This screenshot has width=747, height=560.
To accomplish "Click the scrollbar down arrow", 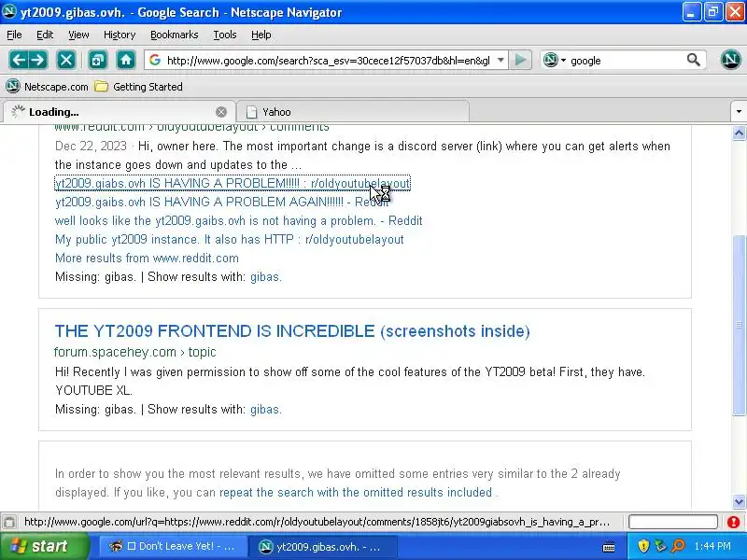I will [x=739, y=501].
